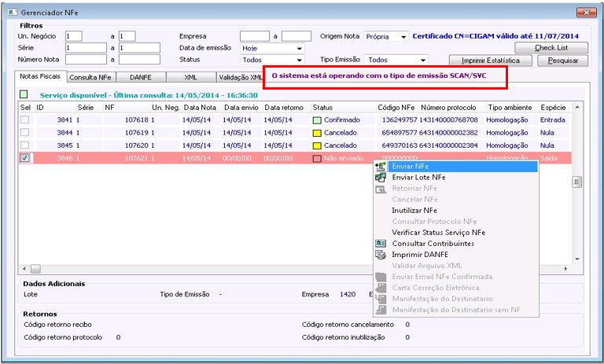Click the green Confirmado status swatch
The image size is (604, 364).
317,120
